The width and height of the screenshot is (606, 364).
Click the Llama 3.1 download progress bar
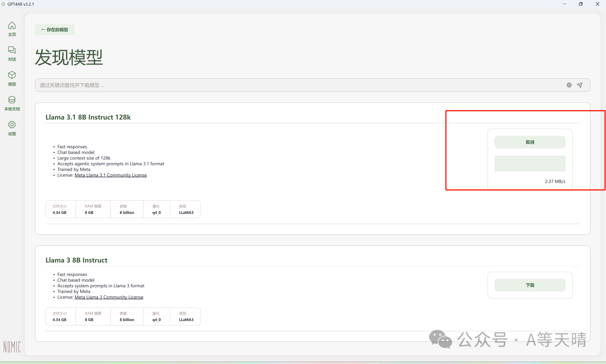pyautogui.click(x=530, y=164)
